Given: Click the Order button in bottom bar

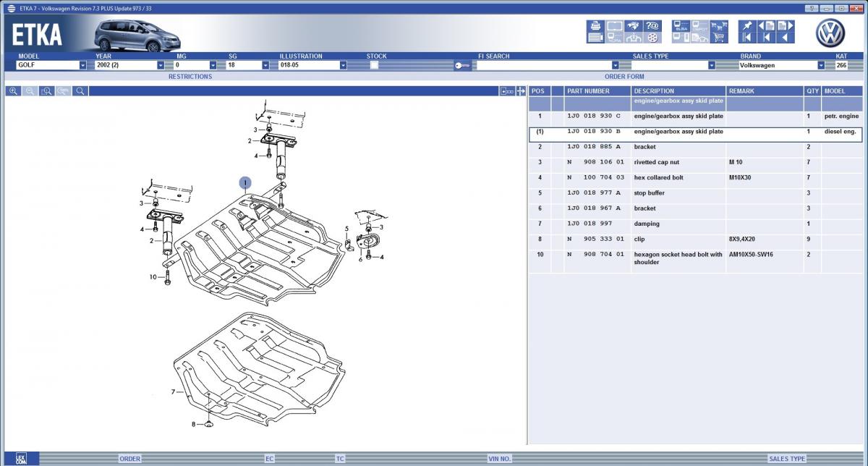Looking at the screenshot, I should (130, 459).
